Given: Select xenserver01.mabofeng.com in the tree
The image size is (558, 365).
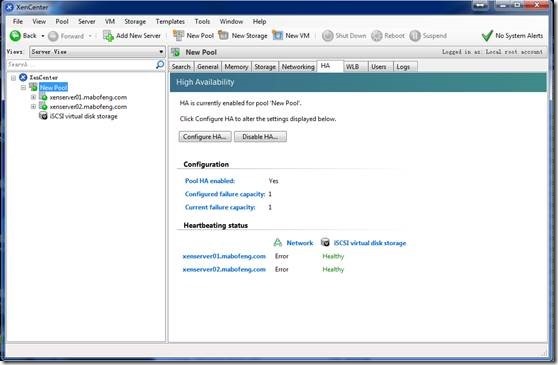Looking at the screenshot, I should 88,97.
